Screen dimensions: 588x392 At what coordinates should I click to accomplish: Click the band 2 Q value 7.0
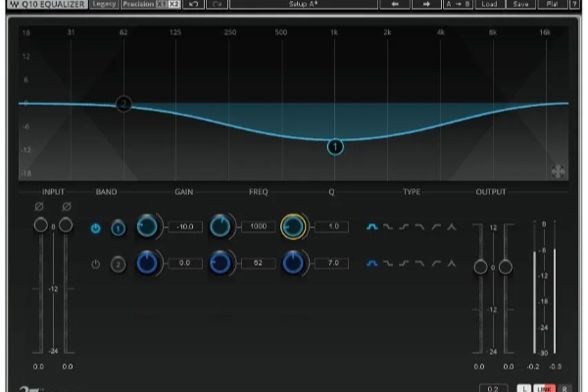point(332,263)
